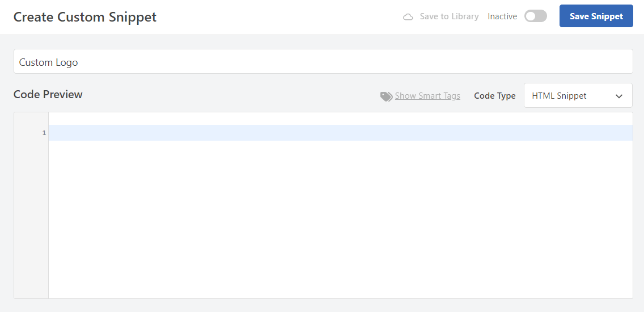
Task: Click the Save to Library text
Action: click(x=449, y=16)
